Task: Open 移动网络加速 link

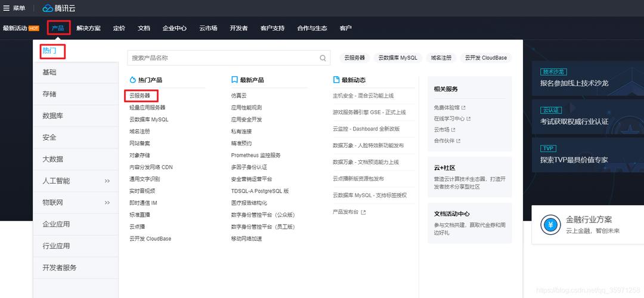Action: (246, 238)
